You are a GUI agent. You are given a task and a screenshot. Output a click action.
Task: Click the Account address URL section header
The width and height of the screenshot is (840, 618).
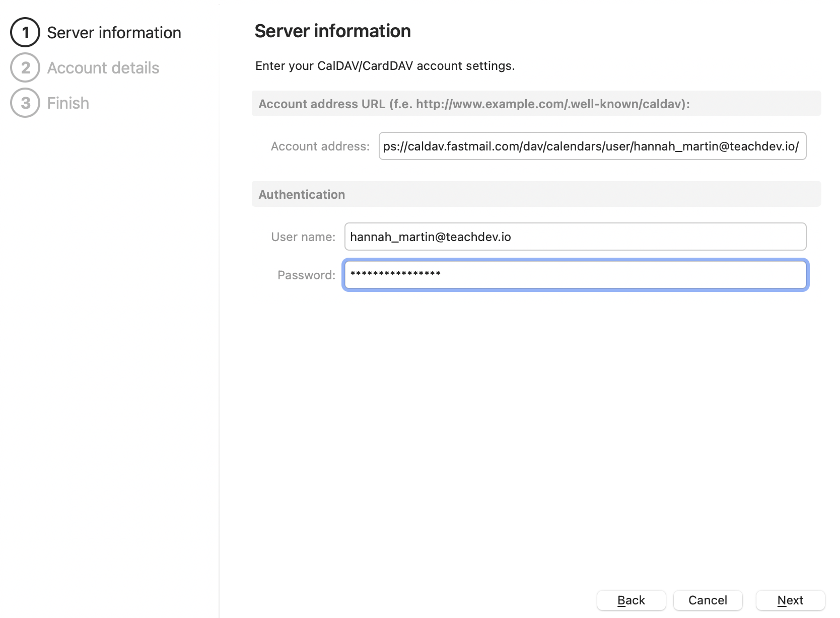(474, 104)
